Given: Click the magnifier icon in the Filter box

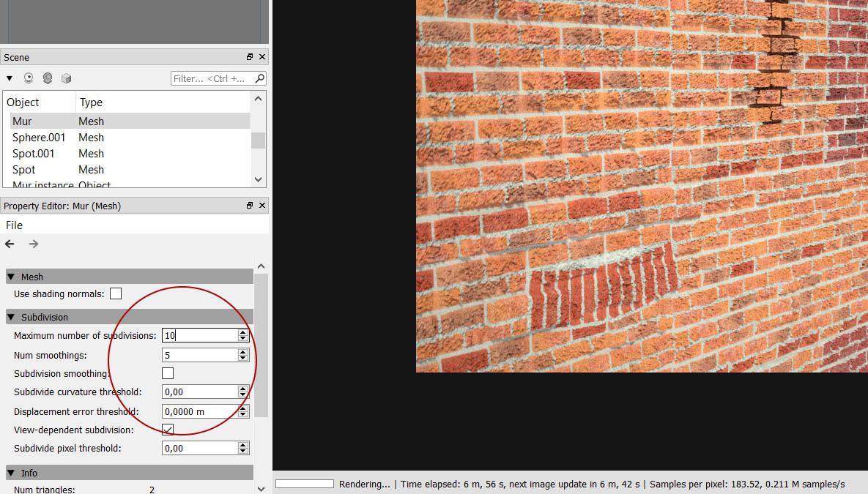Looking at the screenshot, I should click(259, 78).
